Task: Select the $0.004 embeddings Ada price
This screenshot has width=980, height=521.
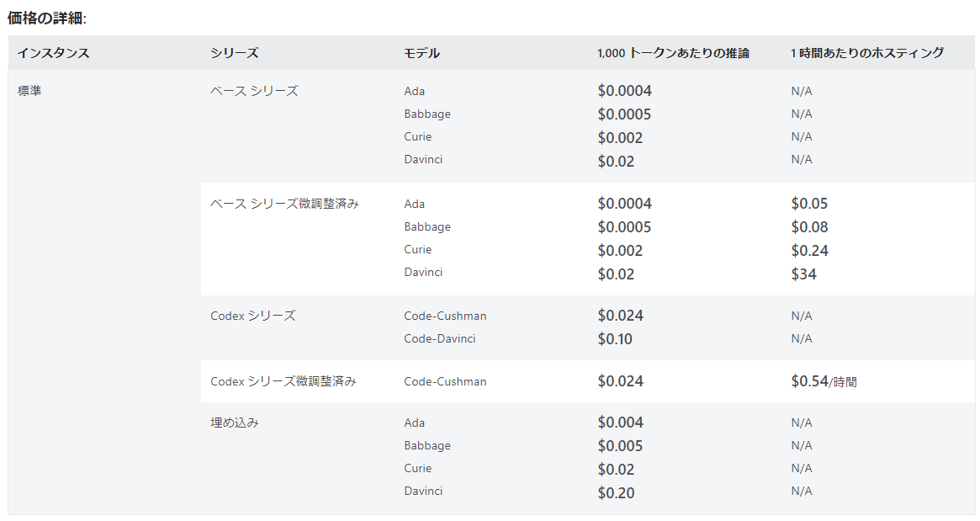Action: pos(620,423)
